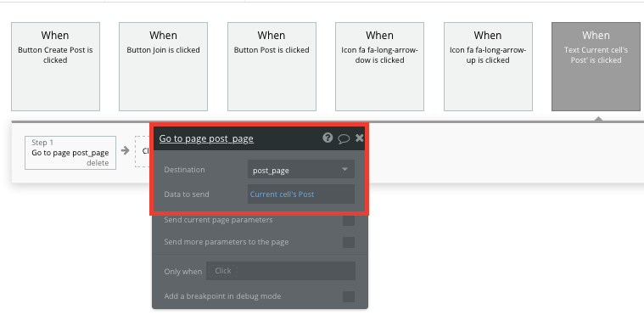The width and height of the screenshot is (644, 315).
Task: Open the comment bubble icon in popup
Action: [x=344, y=138]
